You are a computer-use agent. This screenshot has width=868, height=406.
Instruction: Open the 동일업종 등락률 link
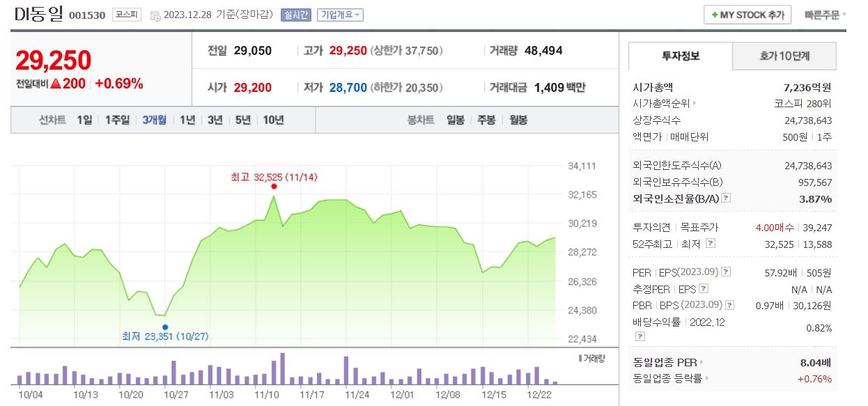[x=671, y=379]
